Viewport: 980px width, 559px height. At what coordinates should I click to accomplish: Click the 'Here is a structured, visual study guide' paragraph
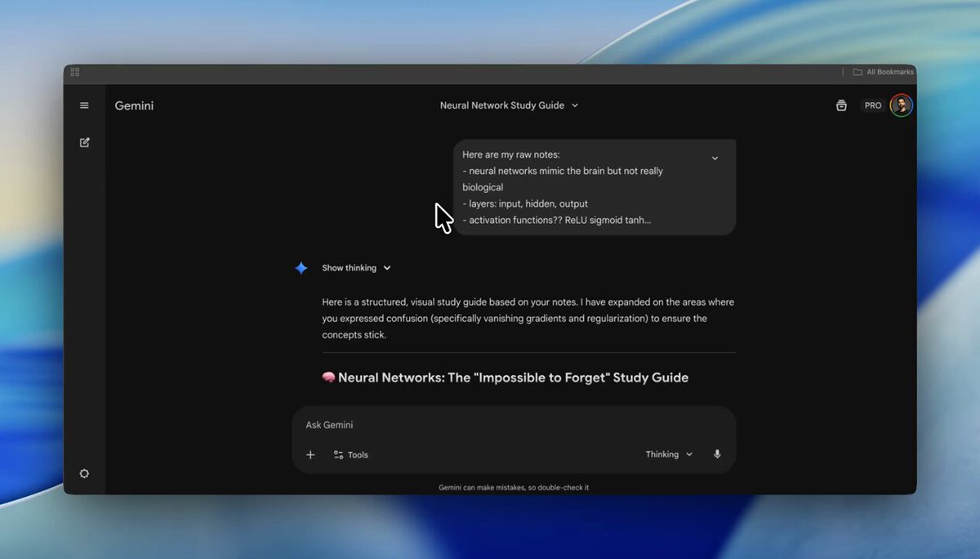pos(528,319)
